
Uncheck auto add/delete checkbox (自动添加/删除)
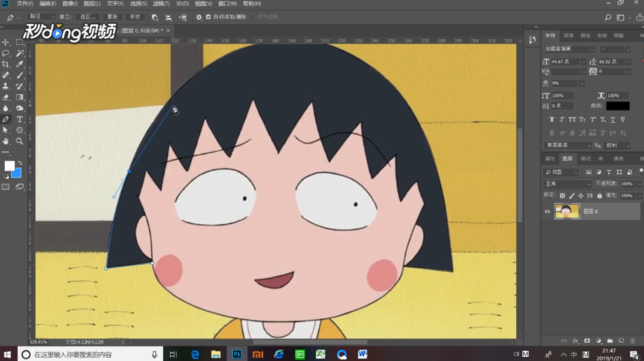(x=208, y=17)
